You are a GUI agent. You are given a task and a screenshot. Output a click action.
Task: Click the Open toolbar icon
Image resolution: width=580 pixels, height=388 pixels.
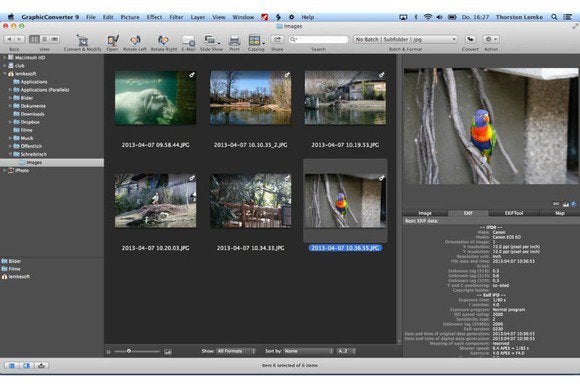112,40
